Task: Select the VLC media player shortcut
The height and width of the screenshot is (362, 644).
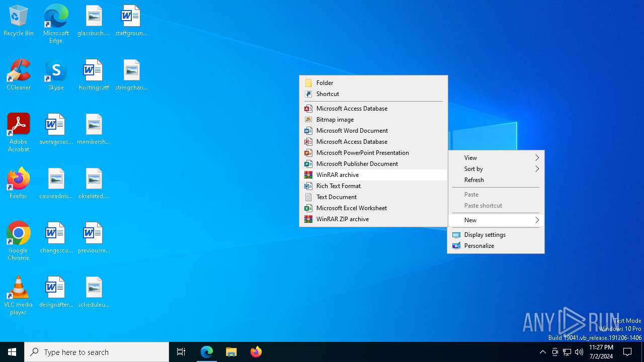Action: coord(19,296)
